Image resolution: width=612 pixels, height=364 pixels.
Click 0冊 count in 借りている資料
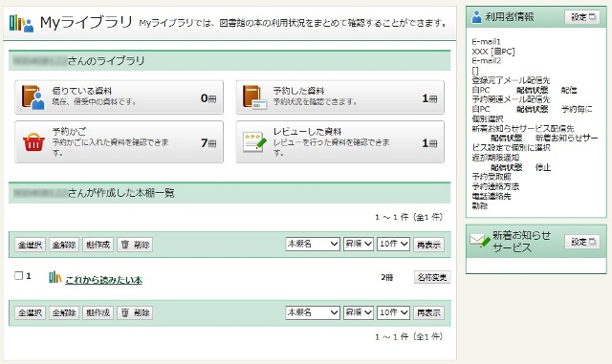pyautogui.click(x=208, y=98)
